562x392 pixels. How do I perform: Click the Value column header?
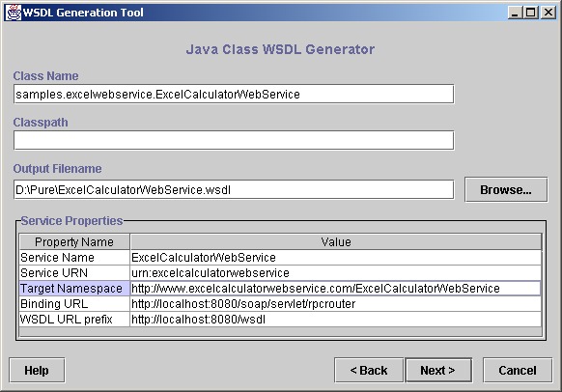tap(336, 242)
